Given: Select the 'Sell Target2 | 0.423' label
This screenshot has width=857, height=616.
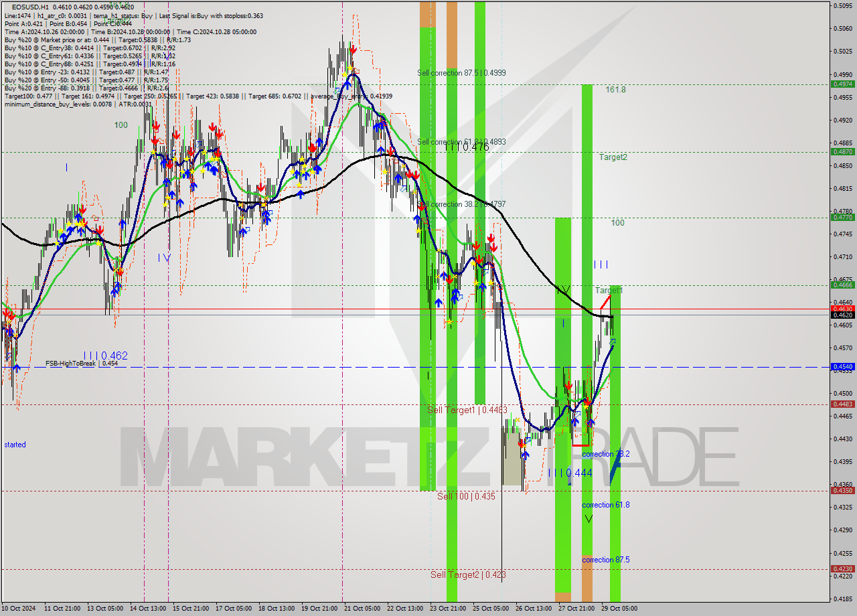Looking at the screenshot, I should 468,574.
